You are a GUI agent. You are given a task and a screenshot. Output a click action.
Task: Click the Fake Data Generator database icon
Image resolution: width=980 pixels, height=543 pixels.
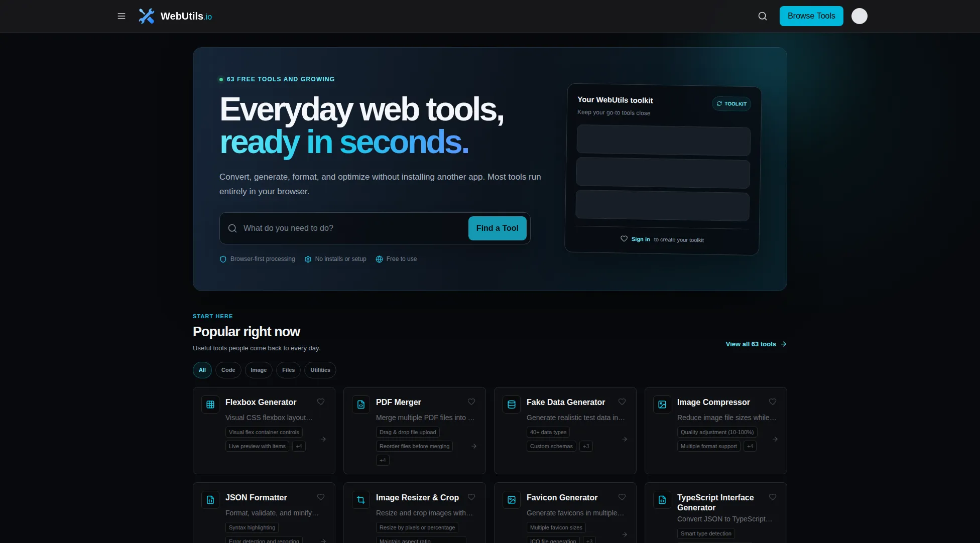click(x=512, y=404)
